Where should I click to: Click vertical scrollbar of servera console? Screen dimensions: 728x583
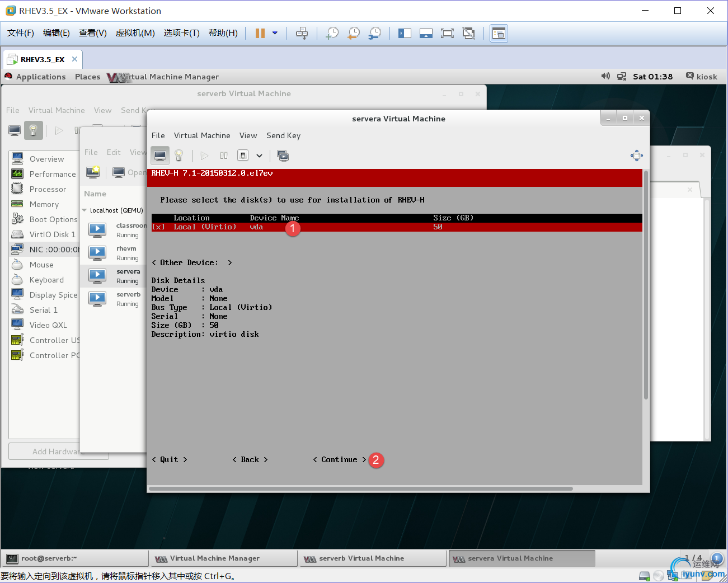[x=646, y=285]
